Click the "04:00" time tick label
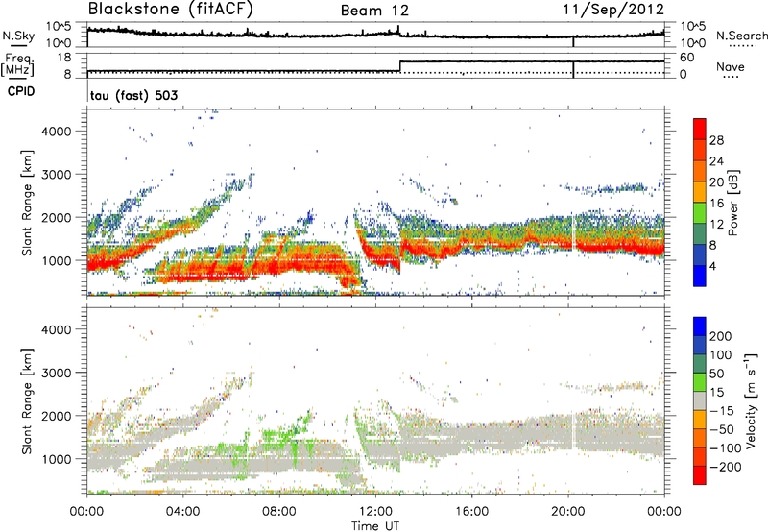The image size is (768, 532). point(182,512)
